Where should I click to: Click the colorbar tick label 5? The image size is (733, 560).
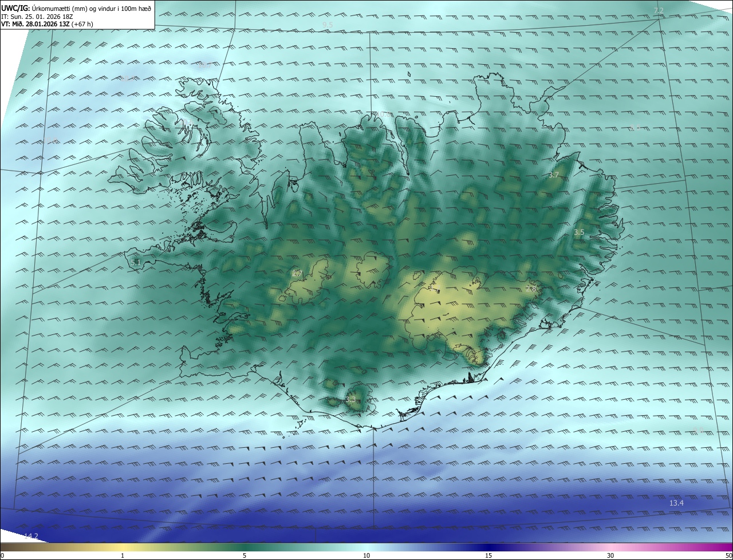[245, 555]
